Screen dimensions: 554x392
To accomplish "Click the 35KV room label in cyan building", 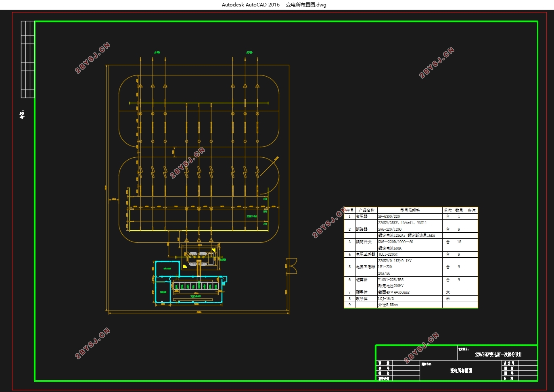I will click(x=196, y=296).
